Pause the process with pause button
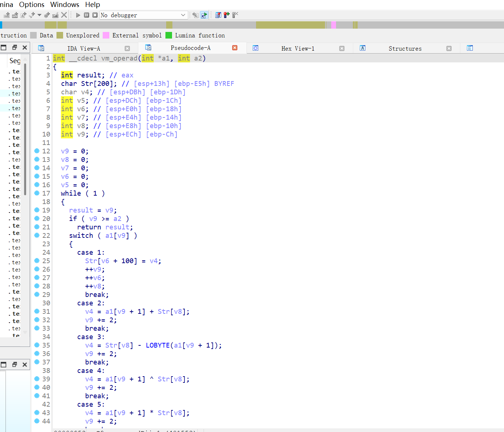The width and height of the screenshot is (504, 432). point(87,15)
